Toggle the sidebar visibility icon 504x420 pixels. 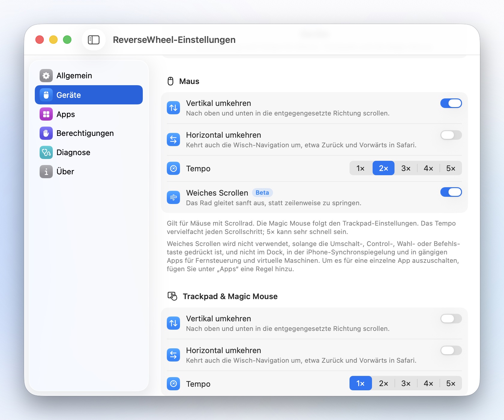click(x=94, y=40)
